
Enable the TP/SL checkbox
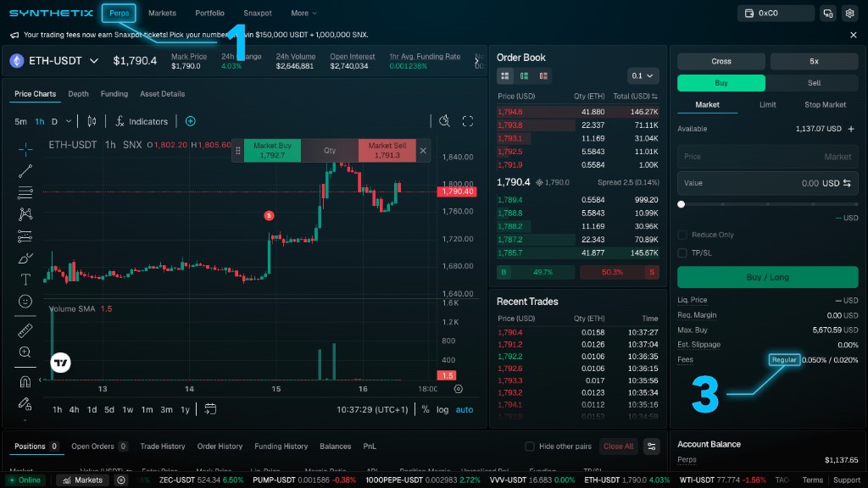(x=682, y=252)
